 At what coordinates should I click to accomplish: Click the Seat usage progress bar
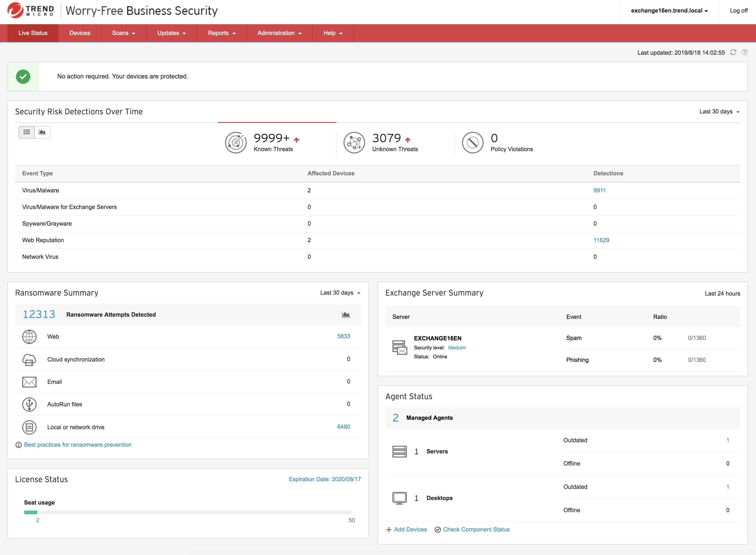(188, 513)
